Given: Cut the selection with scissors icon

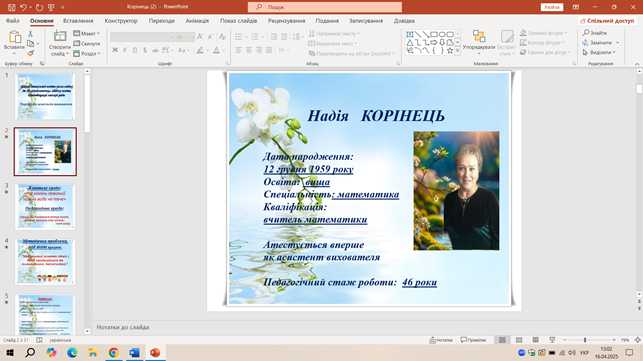Looking at the screenshot, I should pyautogui.click(x=30, y=34).
